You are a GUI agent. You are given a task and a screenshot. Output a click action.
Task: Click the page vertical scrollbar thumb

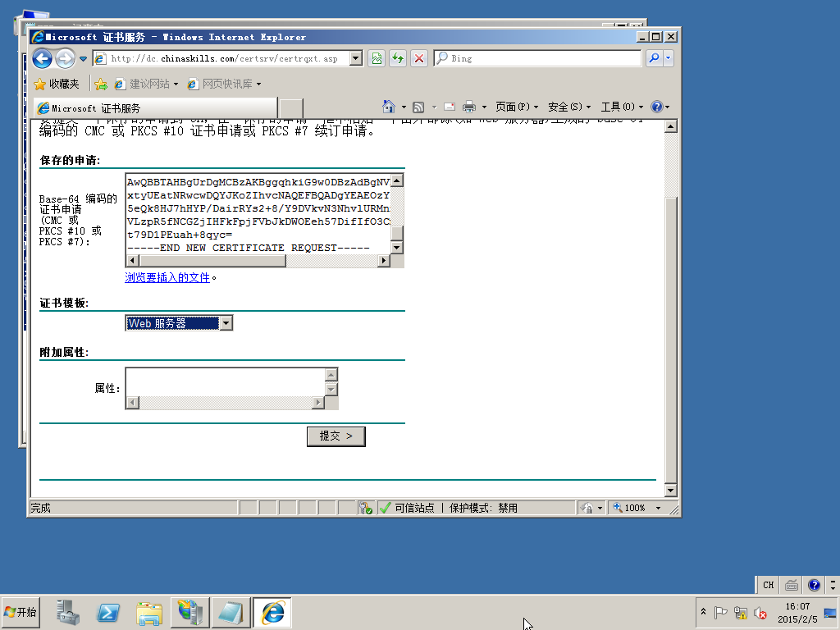tap(670, 340)
